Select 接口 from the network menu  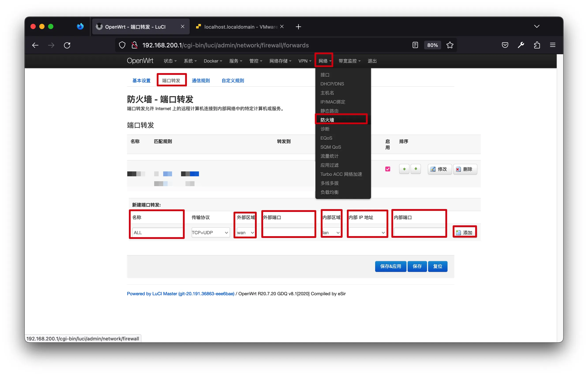[343, 75]
